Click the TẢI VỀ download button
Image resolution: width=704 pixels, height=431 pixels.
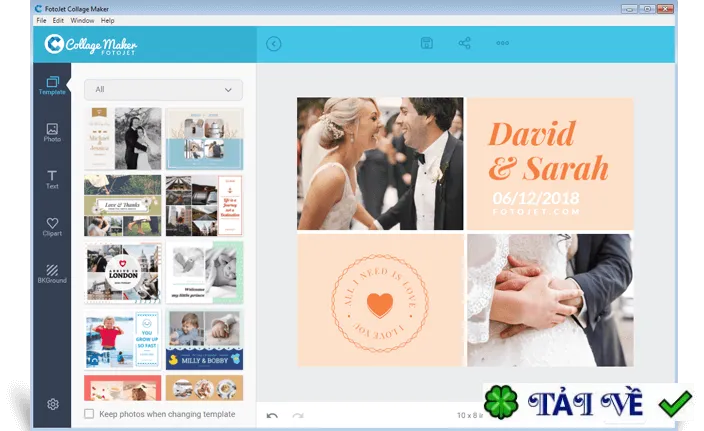(x=588, y=403)
